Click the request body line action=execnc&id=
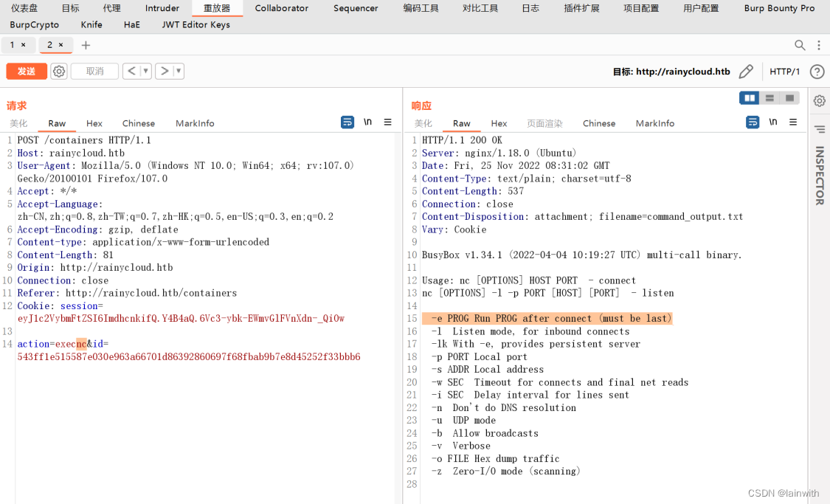830x504 pixels. [x=63, y=344]
